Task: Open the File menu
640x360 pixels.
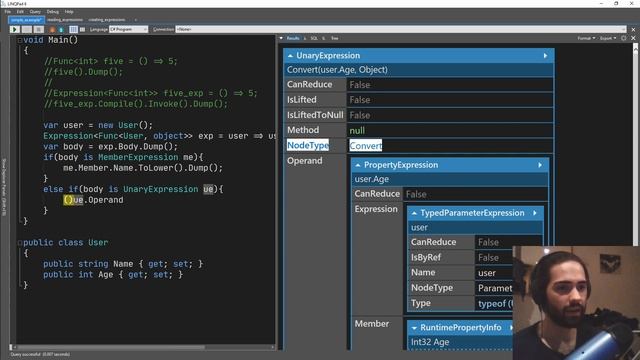Action: tap(8, 12)
